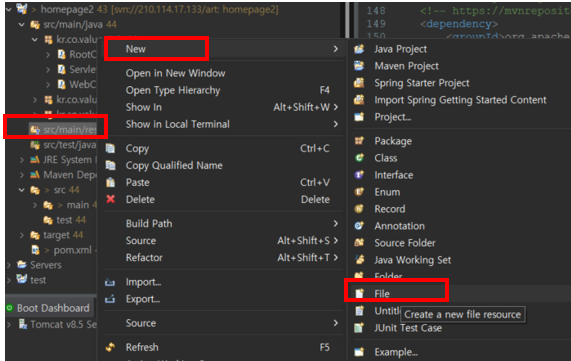Click the Export... icon
The image size is (571, 361).
110,299
